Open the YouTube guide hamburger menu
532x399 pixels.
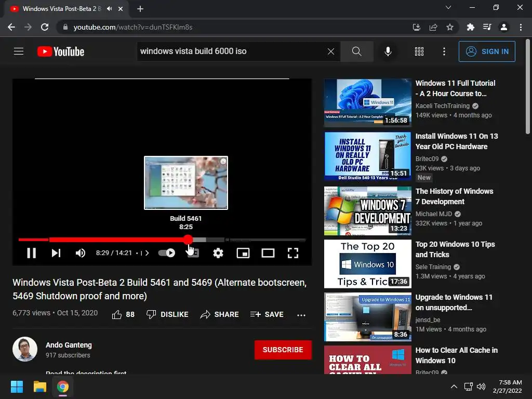(x=19, y=51)
